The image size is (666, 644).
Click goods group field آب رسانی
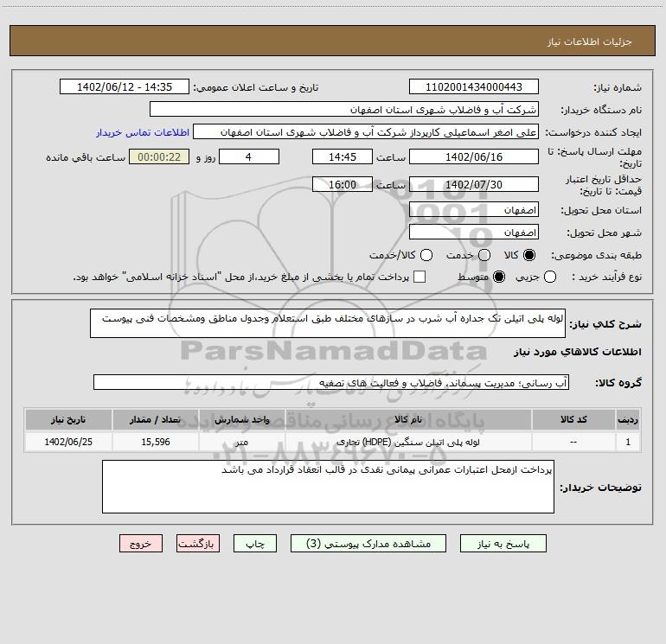click(x=331, y=382)
